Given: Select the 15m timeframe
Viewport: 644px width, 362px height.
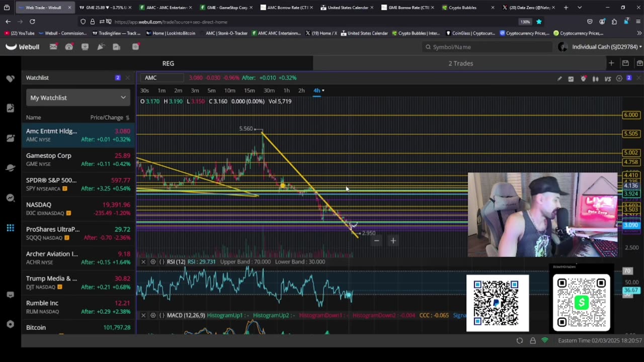Looking at the screenshot, I should pyautogui.click(x=249, y=90).
